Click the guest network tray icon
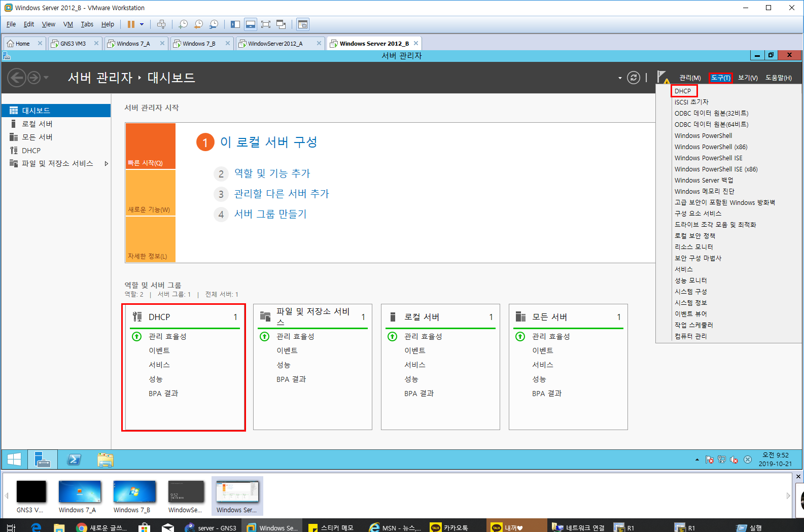Image resolution: width=804 pixels, height=532 pixels. click(x=721, y=459)
